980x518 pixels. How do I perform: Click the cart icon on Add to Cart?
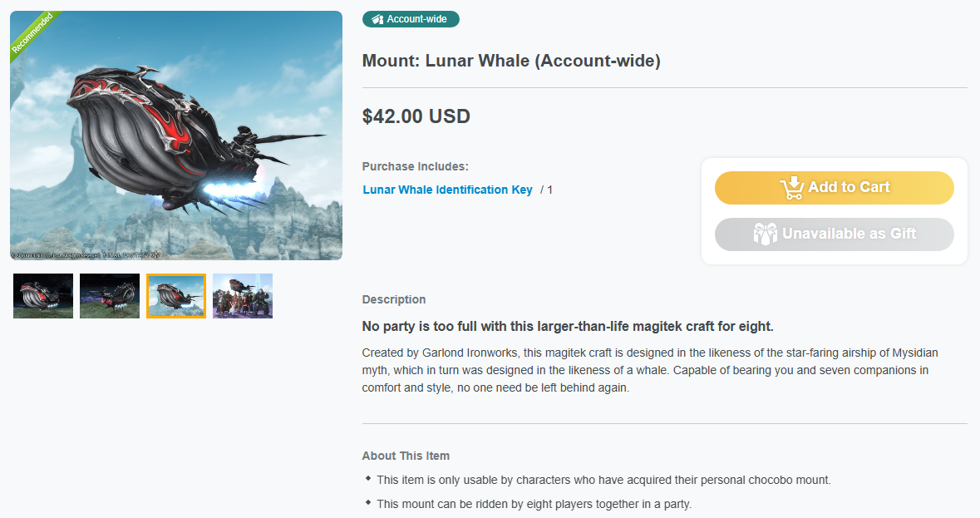792,187
